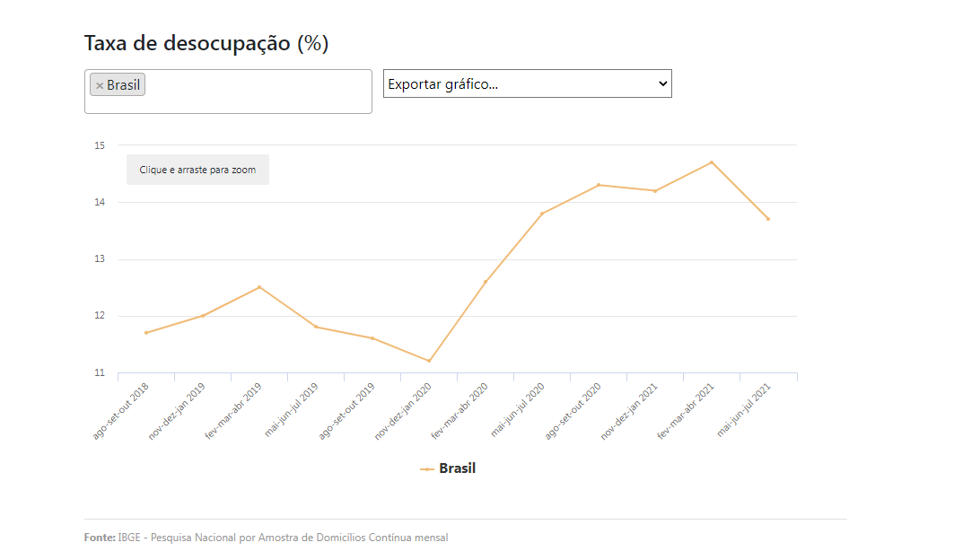
Task: Select the mai-jun-jul 2019 data point
Action: click(x=316, y=327)
